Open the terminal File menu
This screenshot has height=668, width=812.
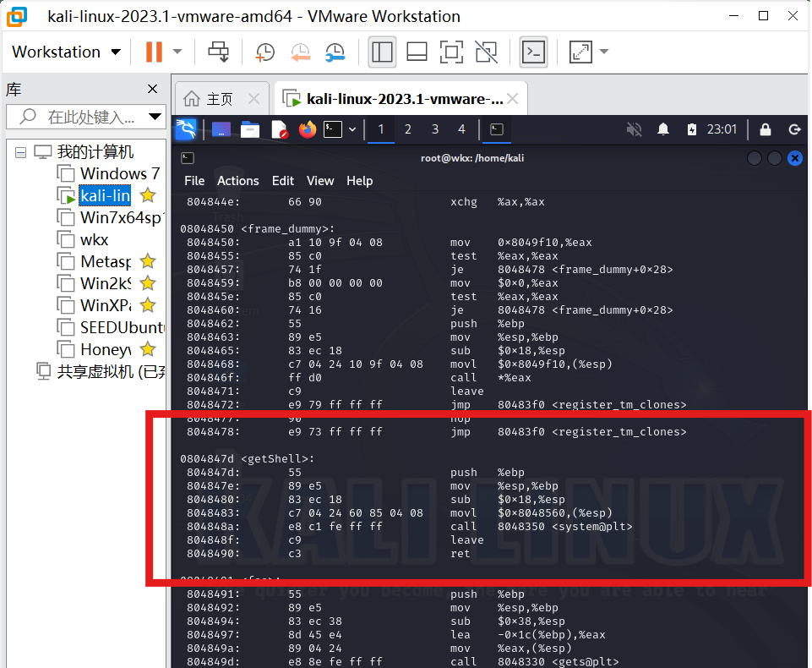point(194,181)
